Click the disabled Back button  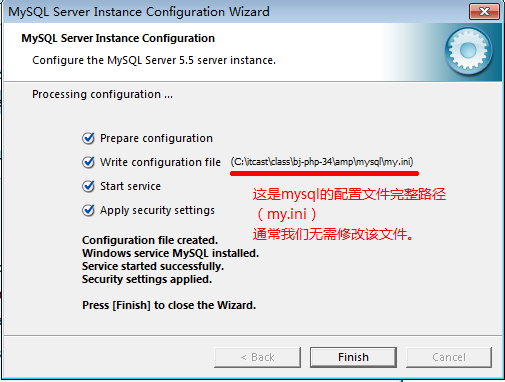257,357
